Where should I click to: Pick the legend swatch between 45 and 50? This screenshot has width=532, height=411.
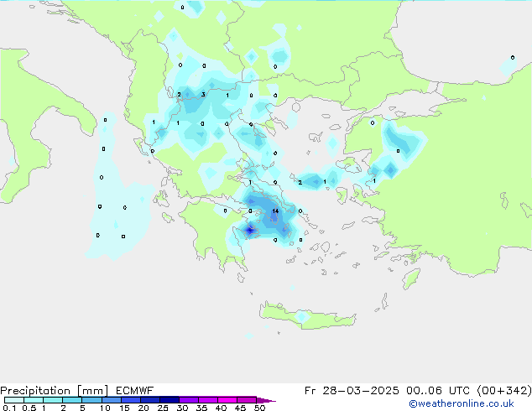[247, 400]
